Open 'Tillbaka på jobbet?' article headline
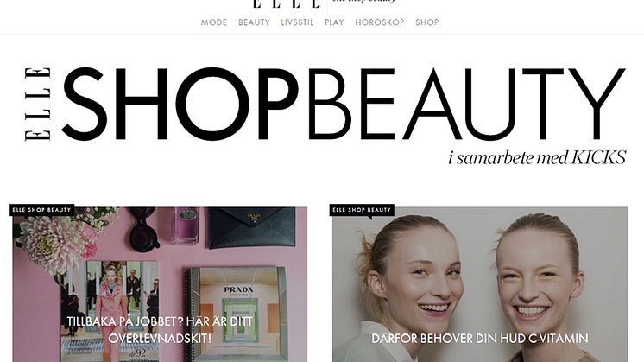 point(160,329)
